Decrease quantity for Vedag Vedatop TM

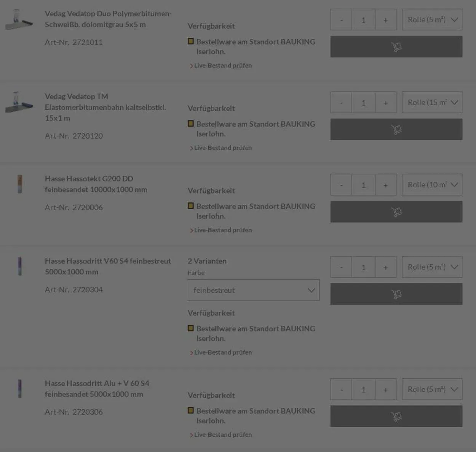(x=341, y=103)
